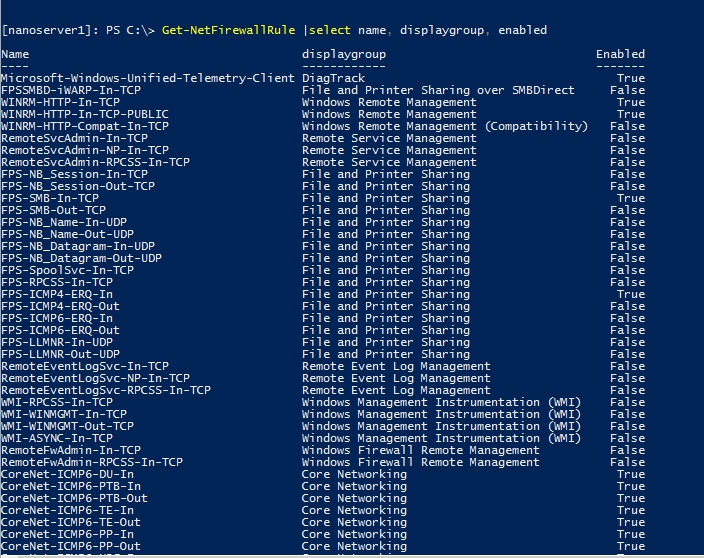This screenshot has height=558, width=704.
Task: Click the CoreNet-ICMP6-PP-Out rule name
Action: (x=71, y=546)
